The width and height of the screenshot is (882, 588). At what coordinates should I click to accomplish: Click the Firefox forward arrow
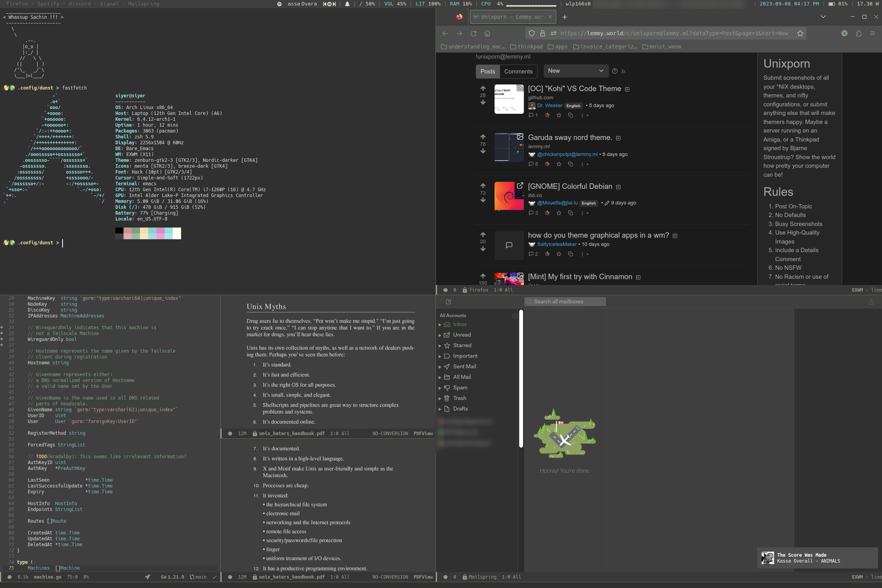(459, 34)
